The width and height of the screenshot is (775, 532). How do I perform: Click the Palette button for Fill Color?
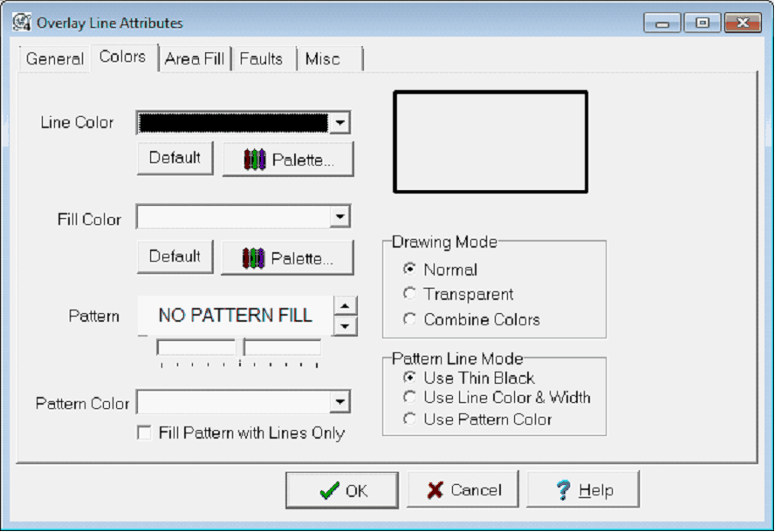[287, 258]
